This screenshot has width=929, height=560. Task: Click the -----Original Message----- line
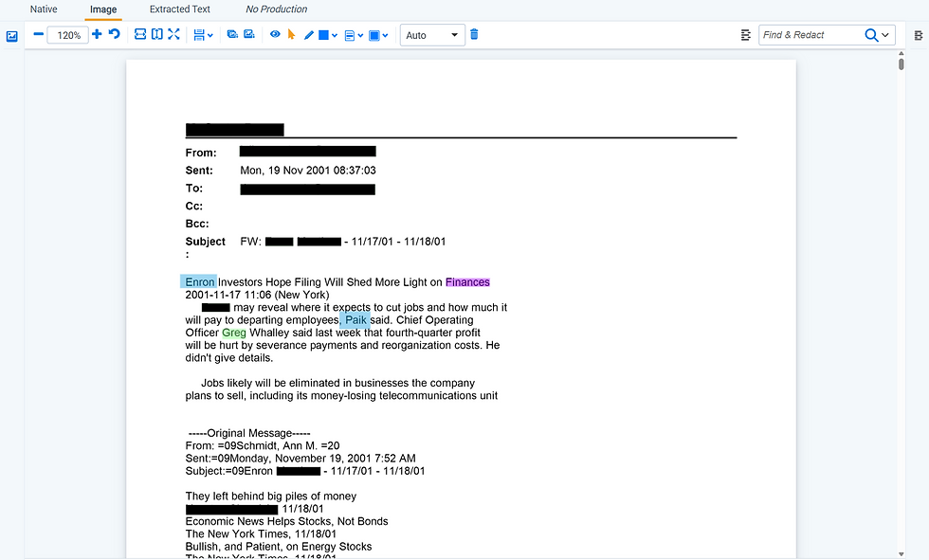click(x=248, y=433)
